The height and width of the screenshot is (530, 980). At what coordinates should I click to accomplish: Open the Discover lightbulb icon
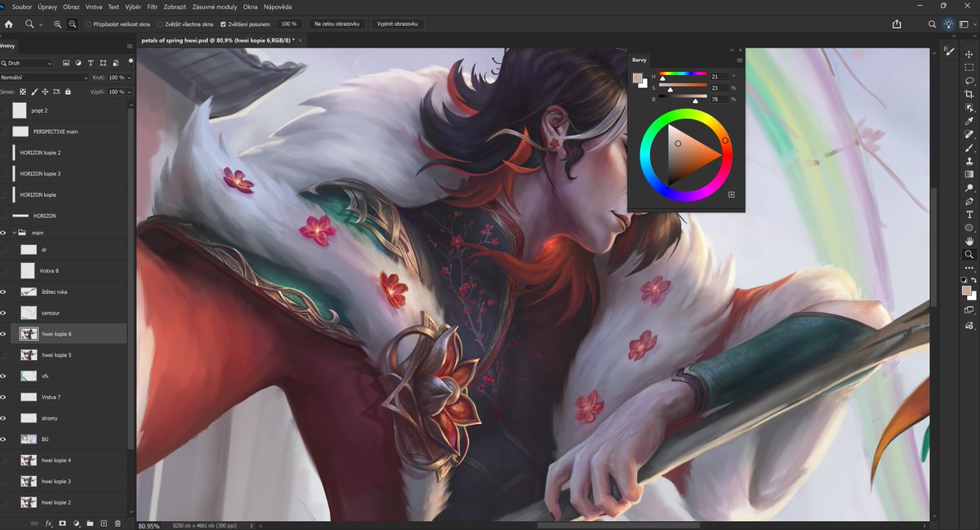[948, 24]
